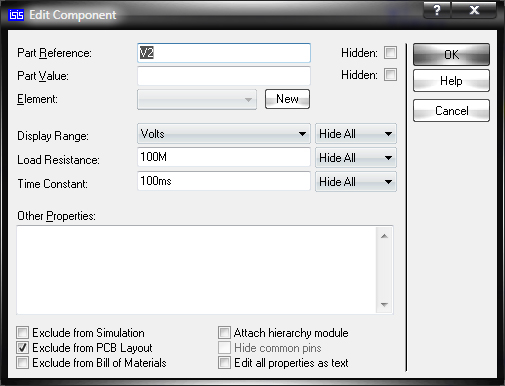Click the OK button
Image resolution: width=505 pixels, height=386 pixels.
pos(451,54)
